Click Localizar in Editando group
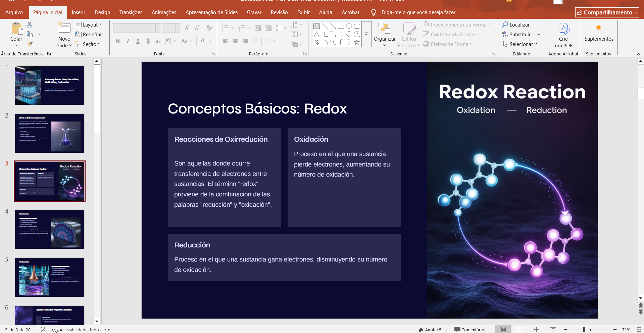 pyautogui.click(x=516, y=25)
